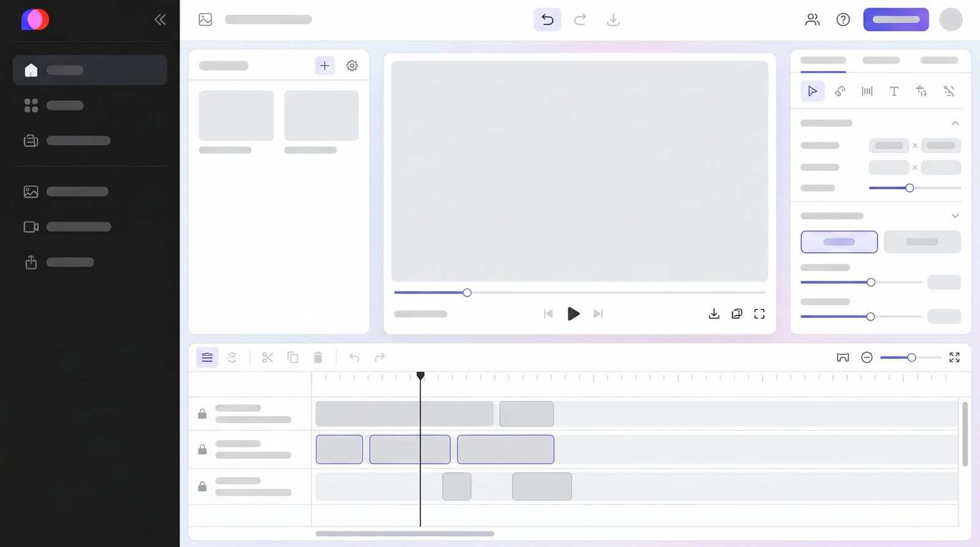
Task: Click the preview playback progress slider handle
Action: tap(467, 293)
